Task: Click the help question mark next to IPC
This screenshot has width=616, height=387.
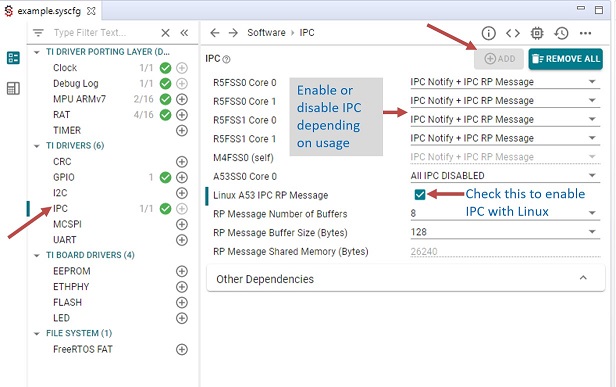Action: (226, 59)
